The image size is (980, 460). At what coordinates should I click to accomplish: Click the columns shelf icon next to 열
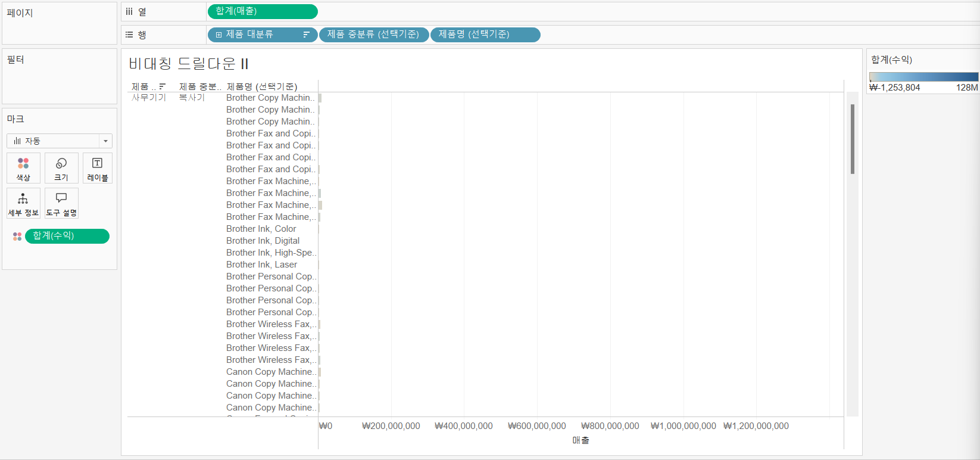tap(129, 11)
